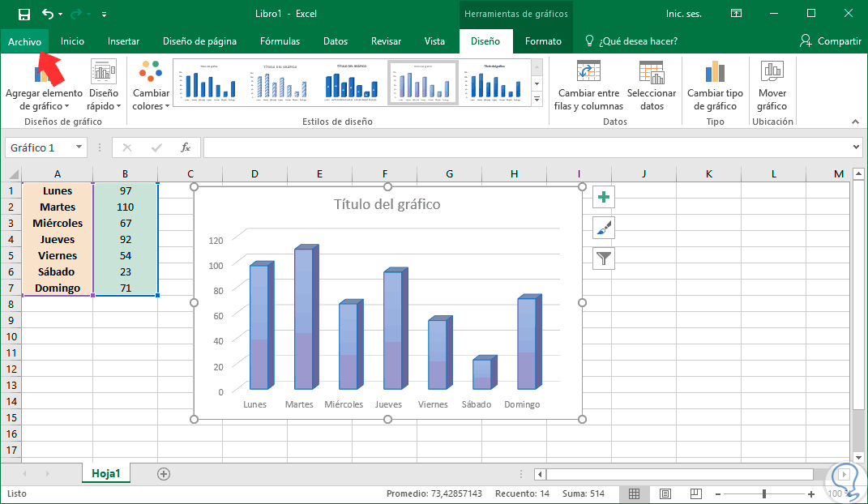868x504 pixels.
Task: Open Chart Styles paintbrush button
Action: click(604, 228)
